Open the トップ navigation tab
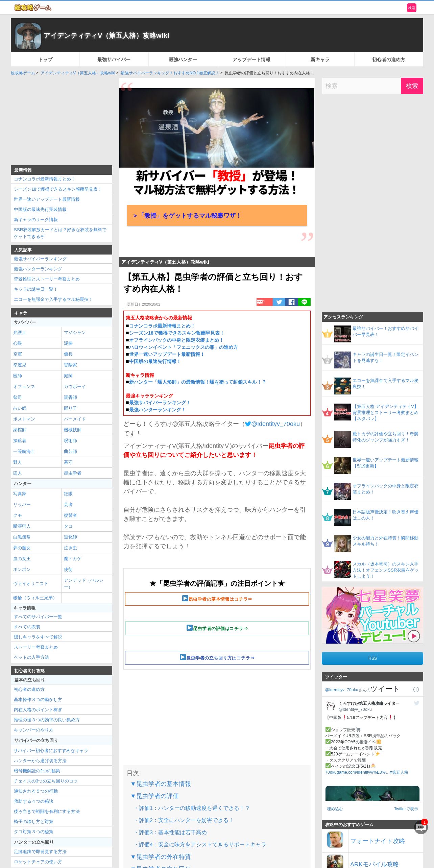Image resolution: width=434 pixels, height=868 pixels. point(45,59)
